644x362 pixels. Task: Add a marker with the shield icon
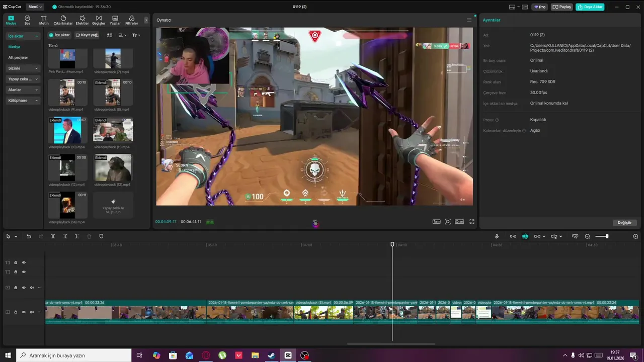(x=101, y=236)
